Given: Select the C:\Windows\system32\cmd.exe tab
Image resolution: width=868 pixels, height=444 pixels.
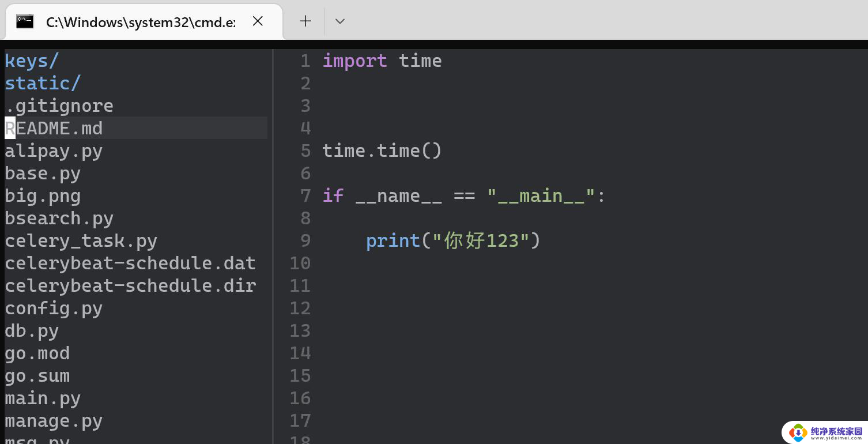Looking at the screenshot, I should [144, 22].
